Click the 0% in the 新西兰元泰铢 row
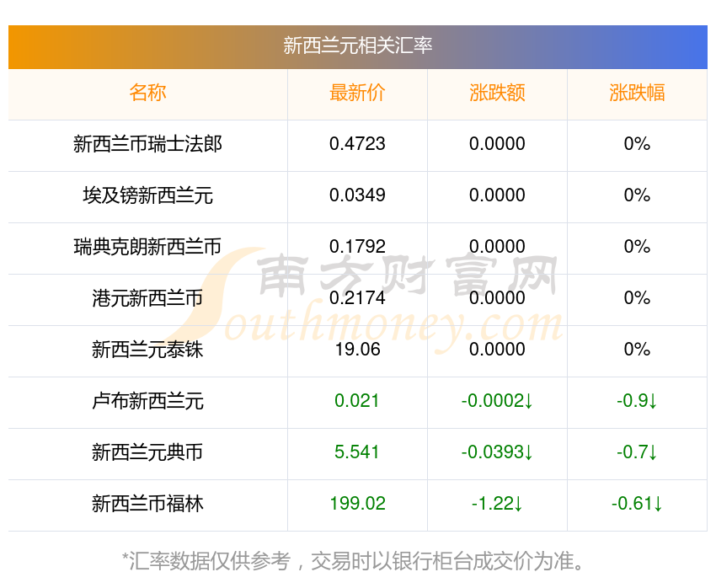This screenshot has width=716, height=588. 637,350
